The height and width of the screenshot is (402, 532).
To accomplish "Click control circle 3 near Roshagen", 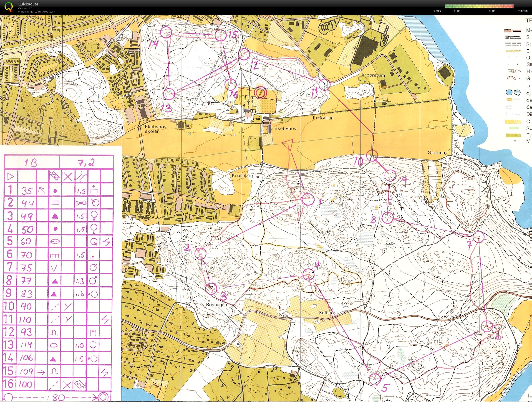I will pyautogui.click(x=211, y=289).
